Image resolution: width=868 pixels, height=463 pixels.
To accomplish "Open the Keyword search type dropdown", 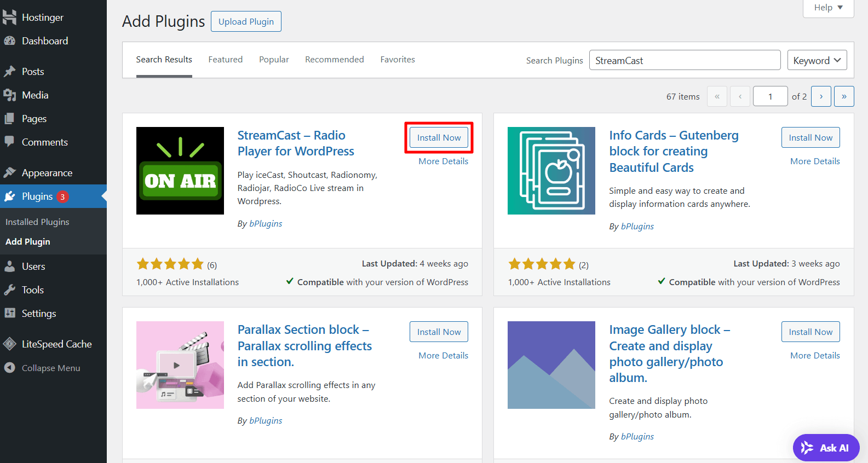I will click(817, 60).
